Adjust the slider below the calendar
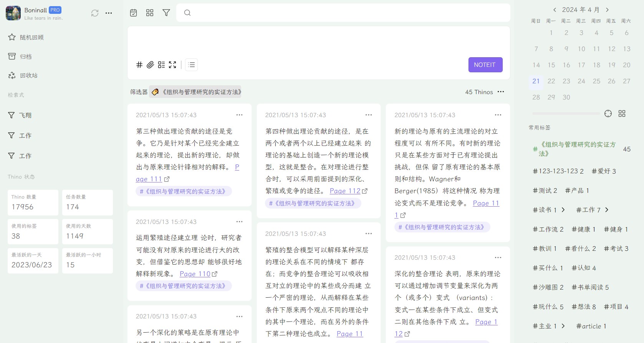644x343 pixels. 566,114
